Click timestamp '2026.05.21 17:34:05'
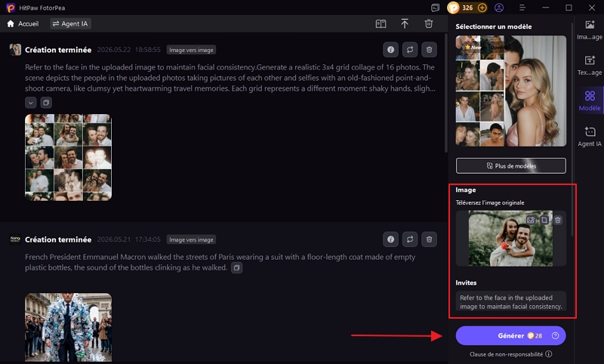The width and height of the screenshot is (604, 364). pyautogui.click(x=128, y=239)
